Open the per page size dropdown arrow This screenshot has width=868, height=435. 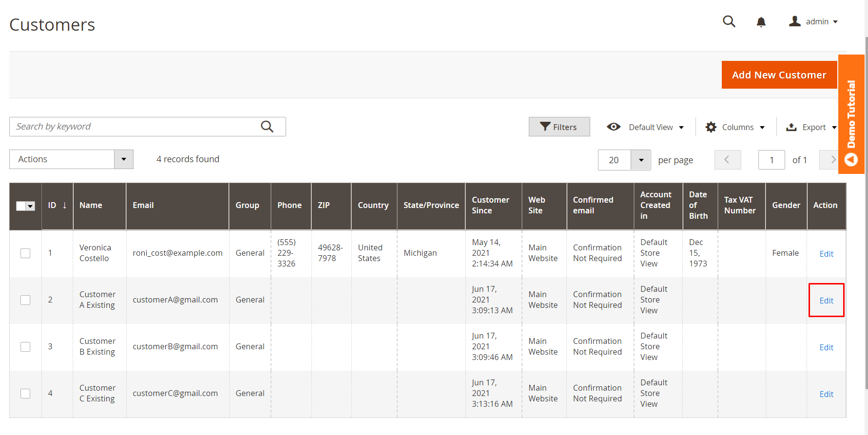[x=641, y=160]
